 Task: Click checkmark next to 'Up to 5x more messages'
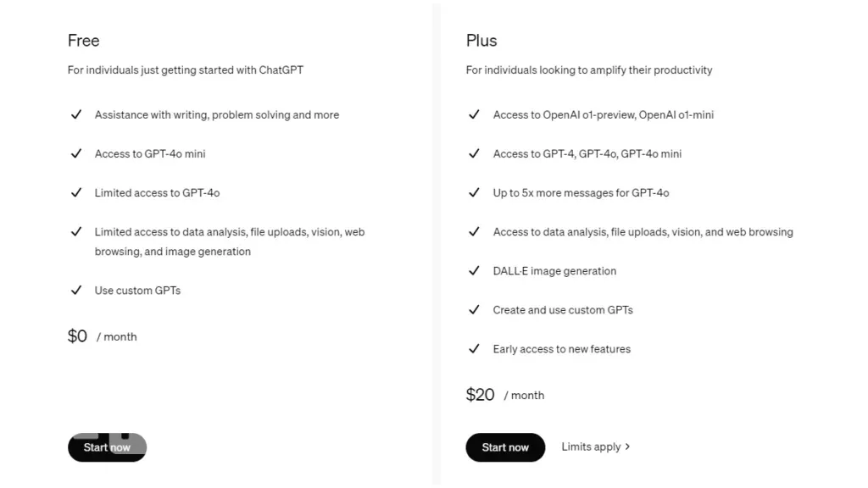(x=475, y=192)
